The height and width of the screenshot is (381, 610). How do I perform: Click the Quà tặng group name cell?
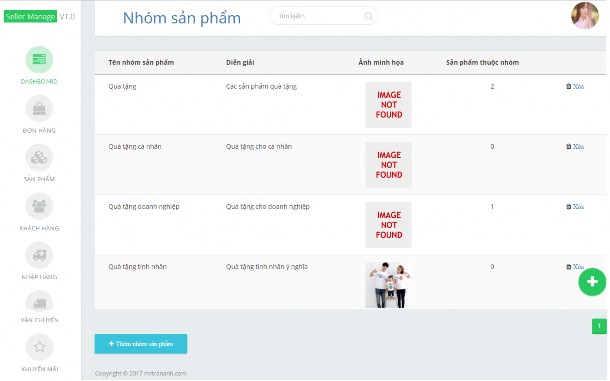point(122,86)
